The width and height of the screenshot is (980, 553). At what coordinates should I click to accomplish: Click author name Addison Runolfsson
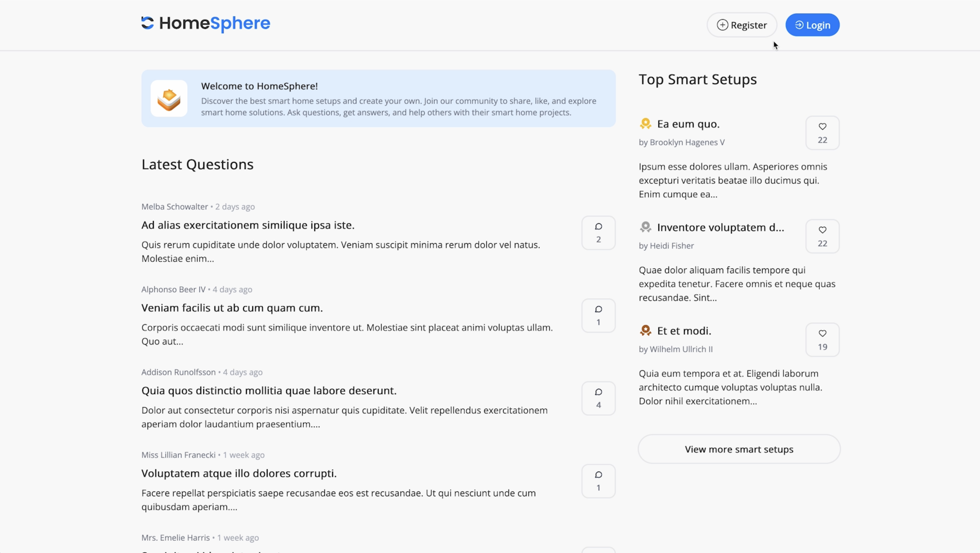pos(178,372)
